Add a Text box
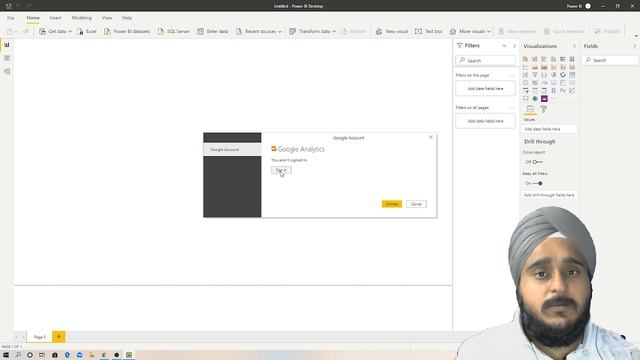Image resolution: width=640 pixels, height=360 pixels. pyautogui.click(x=429, y=31)
